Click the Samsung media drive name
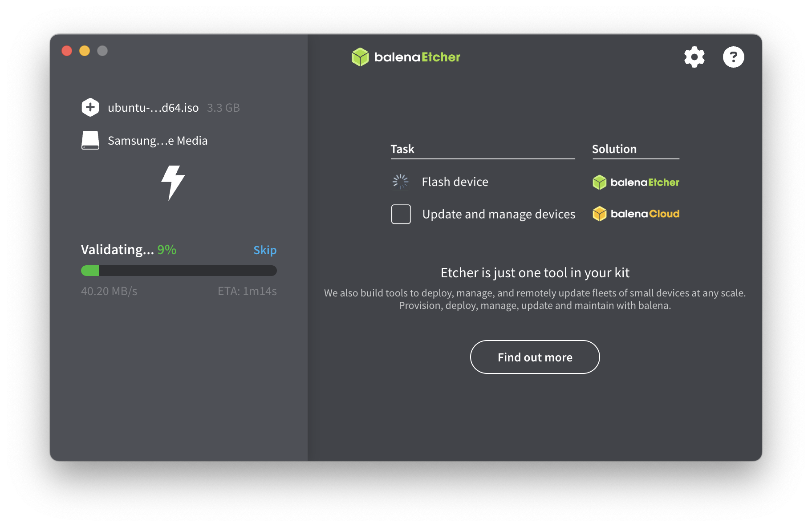Viewport: 812px width, 527px height. point(158,141)
